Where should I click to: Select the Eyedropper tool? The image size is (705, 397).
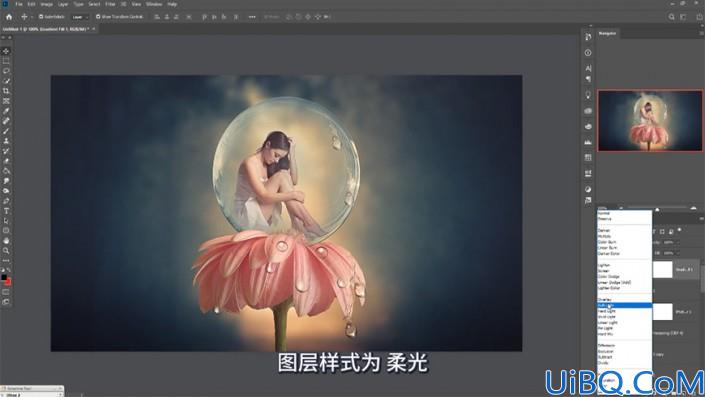(x=6, y=111)
